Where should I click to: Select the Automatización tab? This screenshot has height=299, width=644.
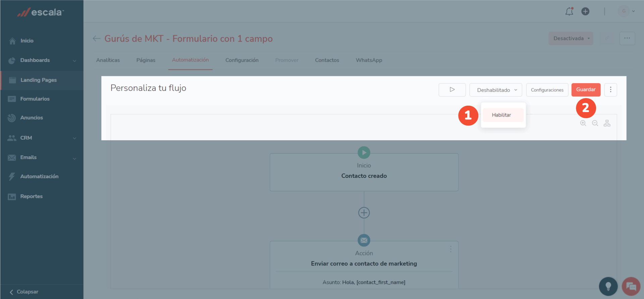pyautogui.click(x=191, y=60)
